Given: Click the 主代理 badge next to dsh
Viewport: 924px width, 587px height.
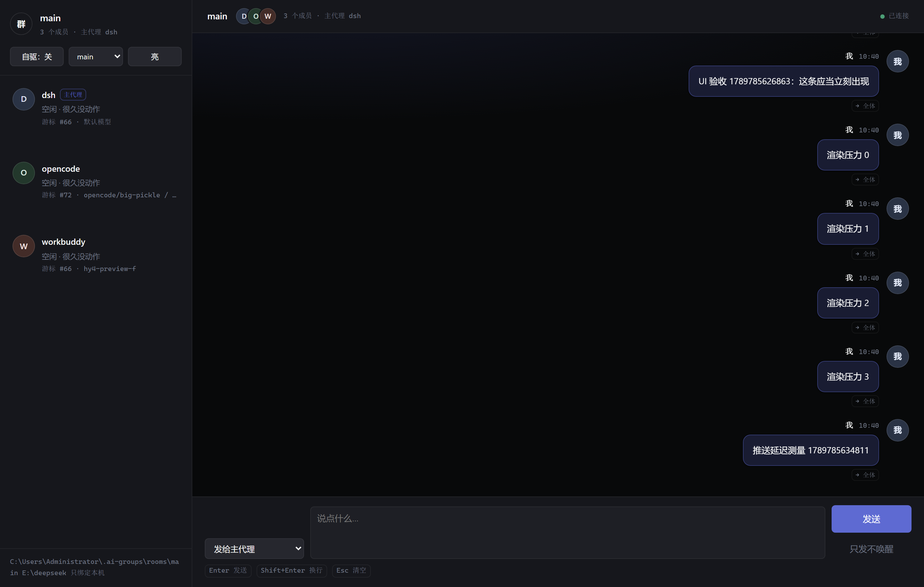Looking at the screenshot, I should click(73, 95).
